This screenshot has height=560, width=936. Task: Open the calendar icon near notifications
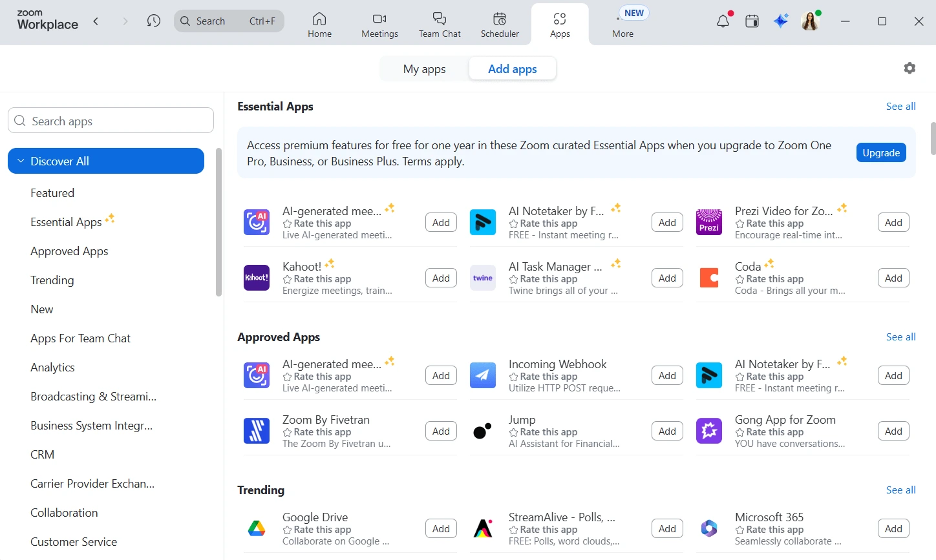[x=751, y=20]
